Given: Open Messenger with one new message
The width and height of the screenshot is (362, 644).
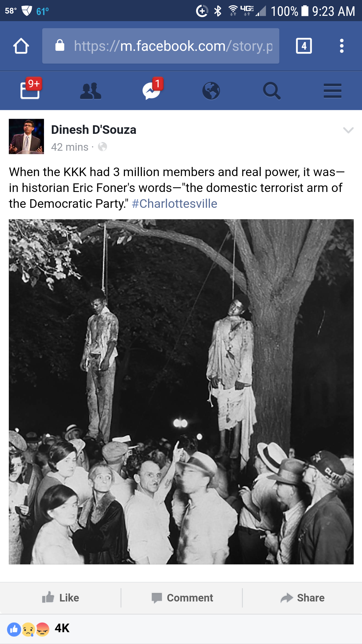Looking at the screenshot, I should point(152,90).
